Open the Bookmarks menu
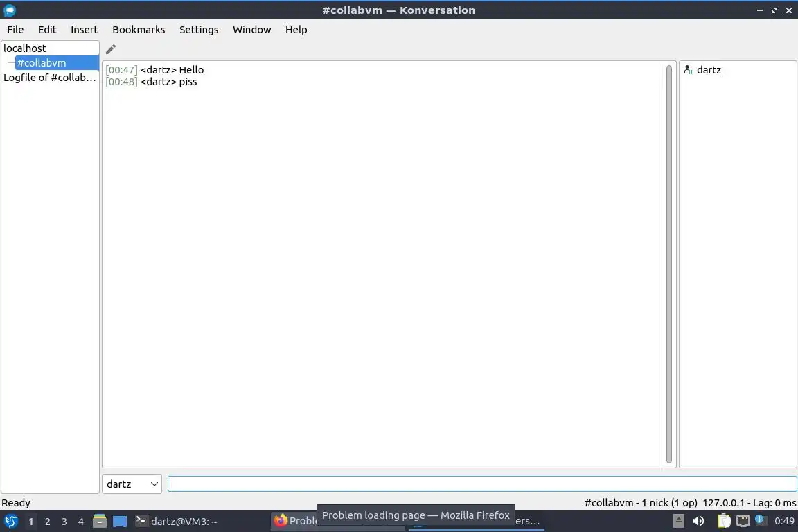The width and height of the screenshot is (798, 532). pyautogui.click(x=139, y=30)
